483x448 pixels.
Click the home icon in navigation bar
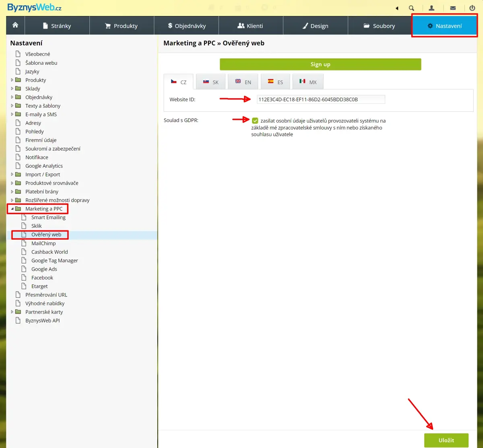15,25
